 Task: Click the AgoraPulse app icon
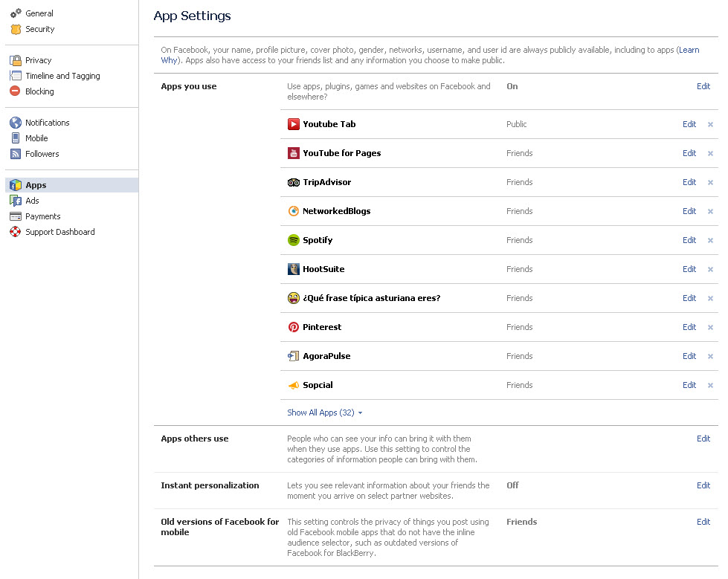pyautogui.click(x=294, y=356)
